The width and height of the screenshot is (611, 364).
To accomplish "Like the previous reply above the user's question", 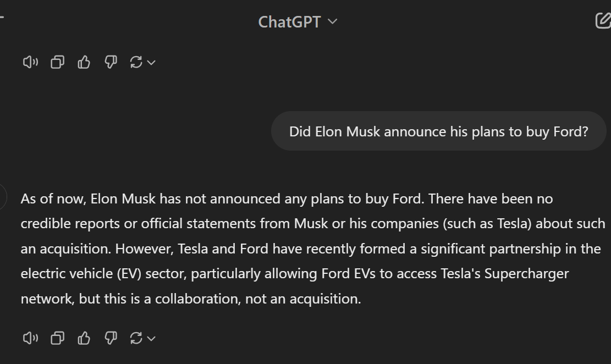I will pyautogui.click(x=84, y=62).
